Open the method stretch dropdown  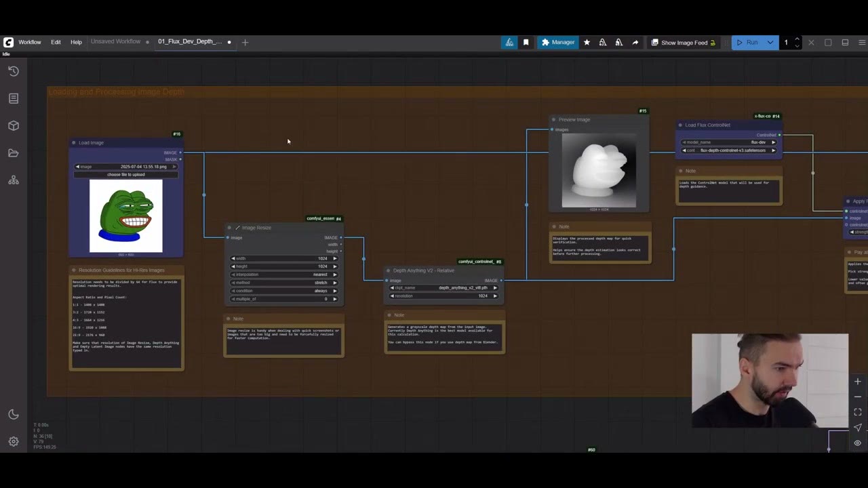284,283
